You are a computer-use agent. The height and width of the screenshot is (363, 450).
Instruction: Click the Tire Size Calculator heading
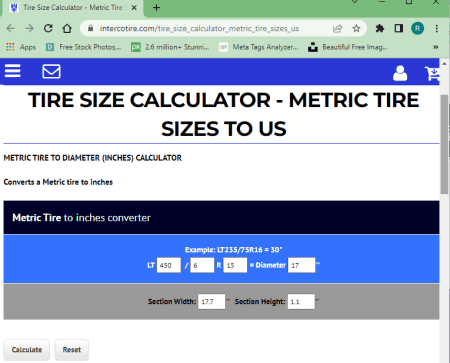tap(224, 114)
